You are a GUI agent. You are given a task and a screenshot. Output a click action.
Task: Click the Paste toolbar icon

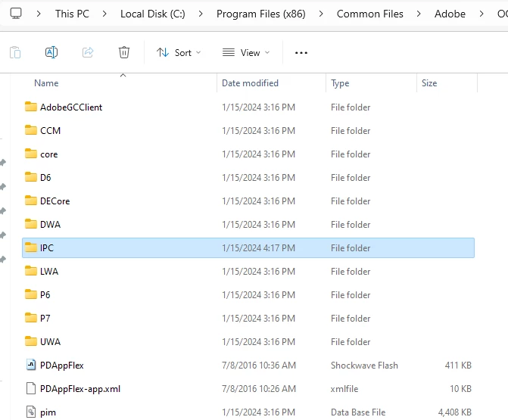15,52
